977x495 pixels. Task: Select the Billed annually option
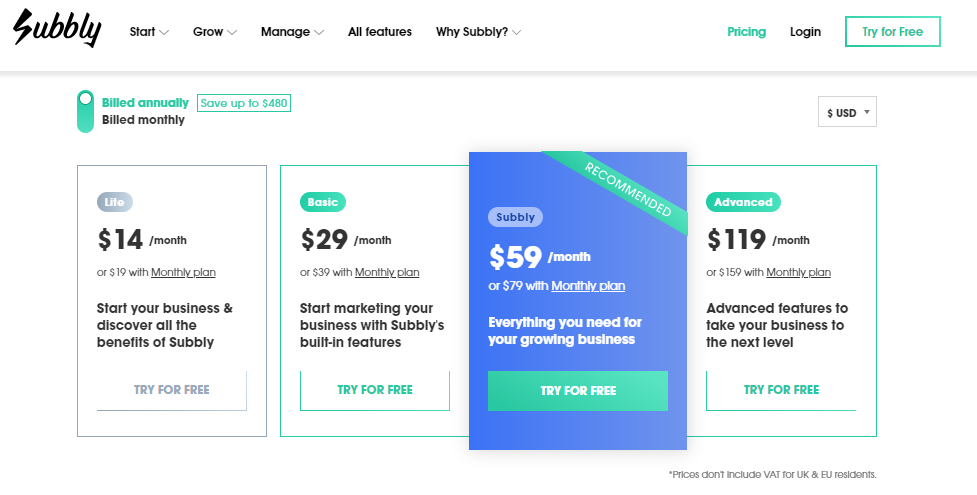pos(145,103)
